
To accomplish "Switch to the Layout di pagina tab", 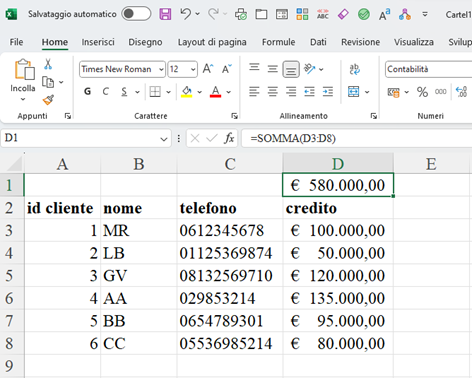I will click(212, 42).
